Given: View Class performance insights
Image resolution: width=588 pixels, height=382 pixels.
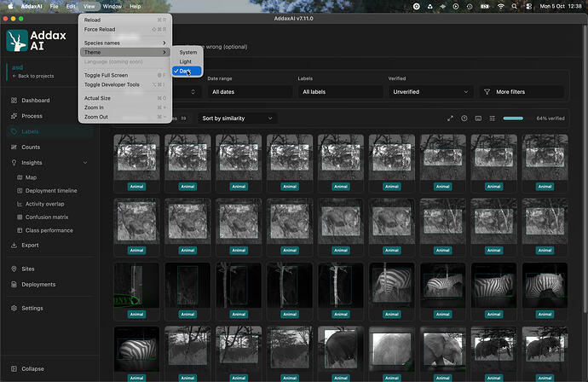Looking at the screenshot, I should pos(49,230).
